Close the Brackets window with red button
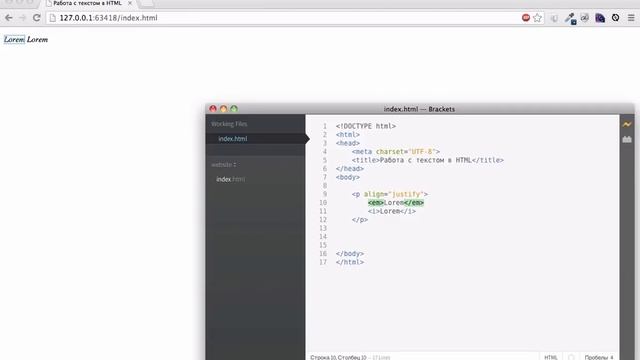 [213, 109]
